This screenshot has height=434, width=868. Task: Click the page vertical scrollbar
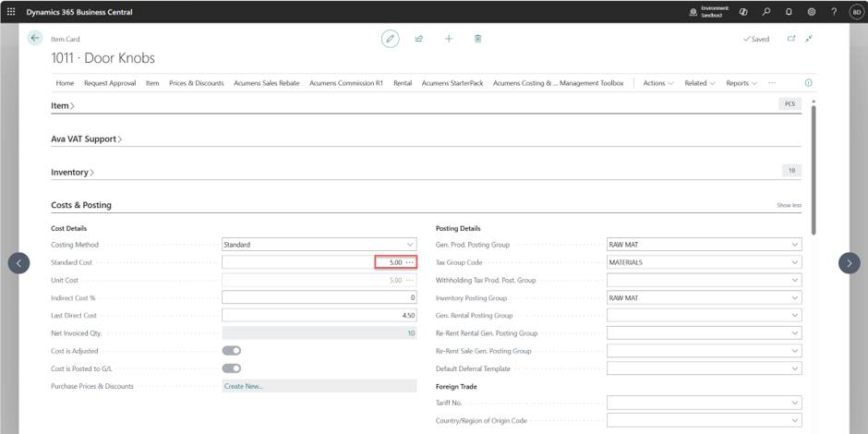pos(813,169)
